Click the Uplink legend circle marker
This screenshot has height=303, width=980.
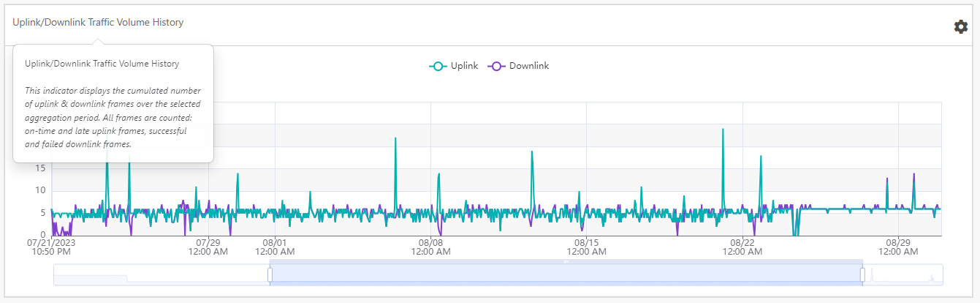(x=438, y=66)
